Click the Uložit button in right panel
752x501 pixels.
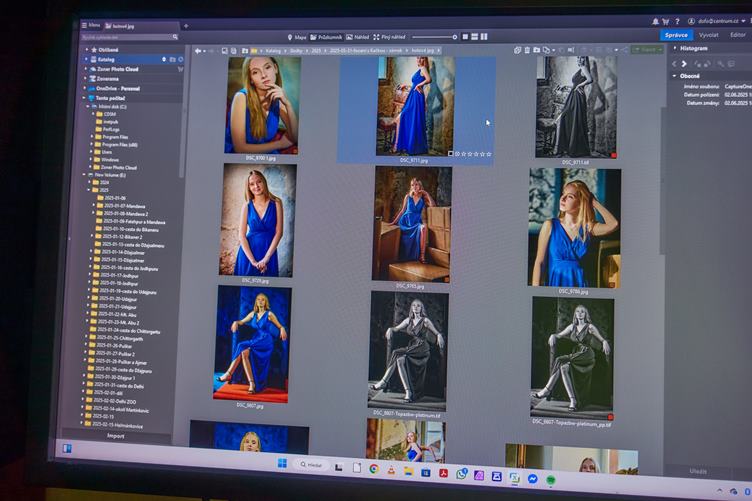[698, 471]
